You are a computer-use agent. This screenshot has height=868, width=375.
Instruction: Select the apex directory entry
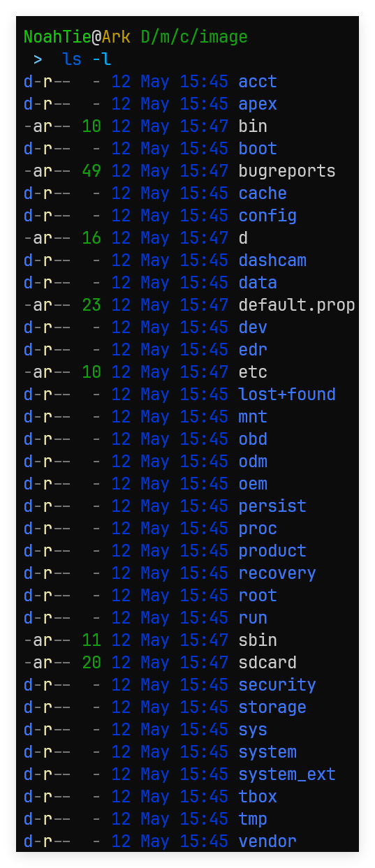coord(258,104)
